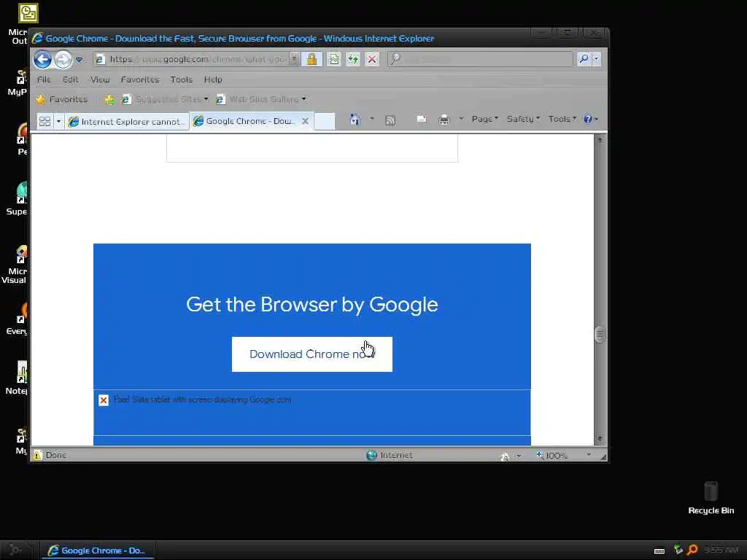This screenshot has width=747, height=560.
Task: Click the Get the Browser by Google heading
Action: 312,305
